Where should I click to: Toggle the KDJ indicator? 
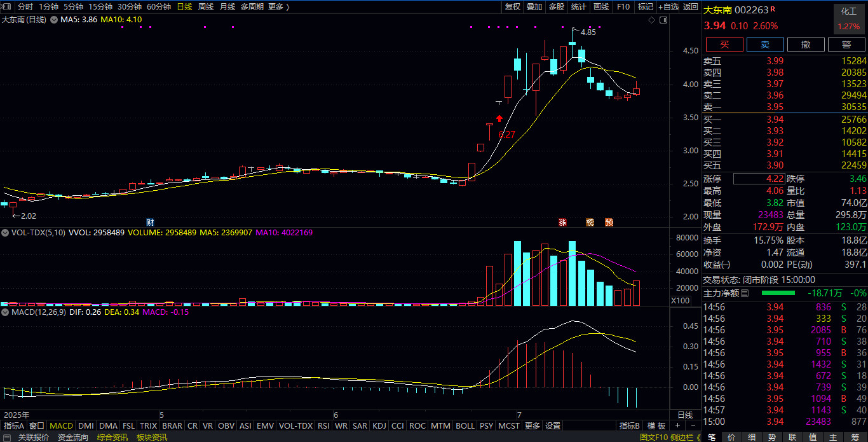379,425
